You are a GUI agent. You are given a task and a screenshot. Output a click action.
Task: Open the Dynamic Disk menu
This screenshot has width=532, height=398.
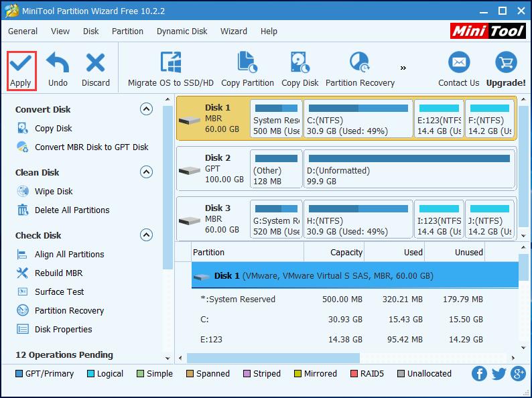[182, 31]
